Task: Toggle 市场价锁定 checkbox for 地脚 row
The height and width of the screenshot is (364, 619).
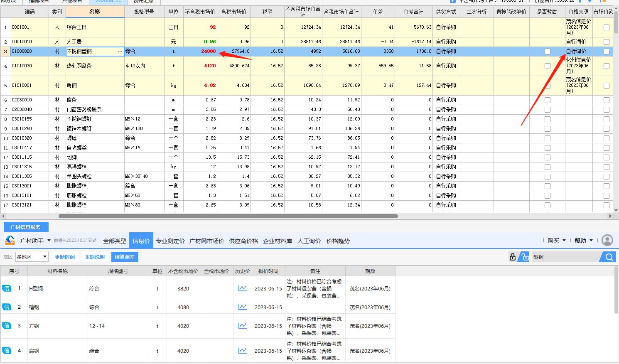Action: click(607, 157)
